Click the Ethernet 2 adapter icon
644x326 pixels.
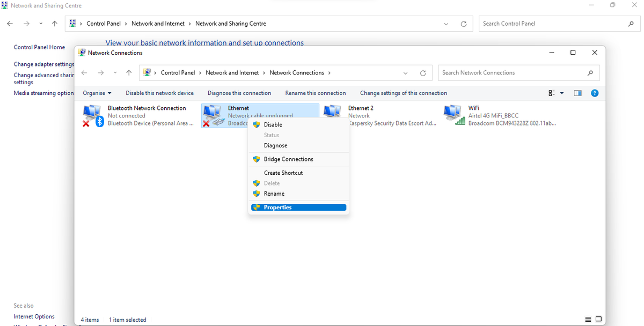coord(334,112)
